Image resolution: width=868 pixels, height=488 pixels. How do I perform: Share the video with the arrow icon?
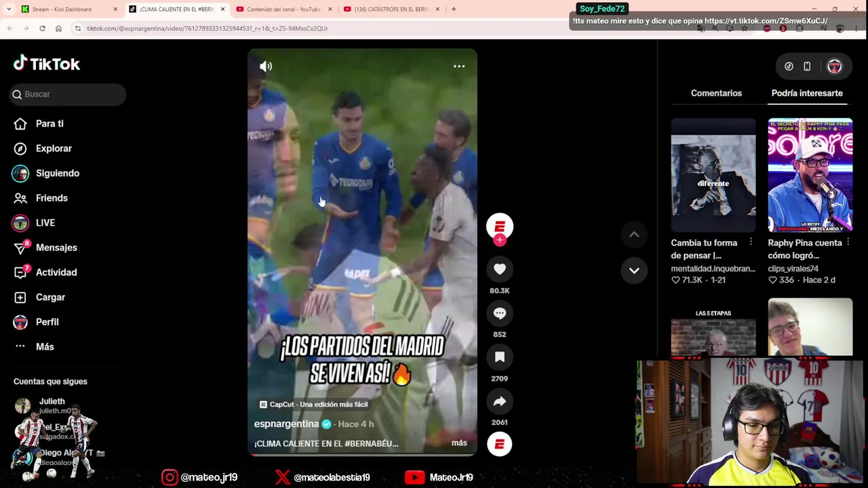pos(500,401)
